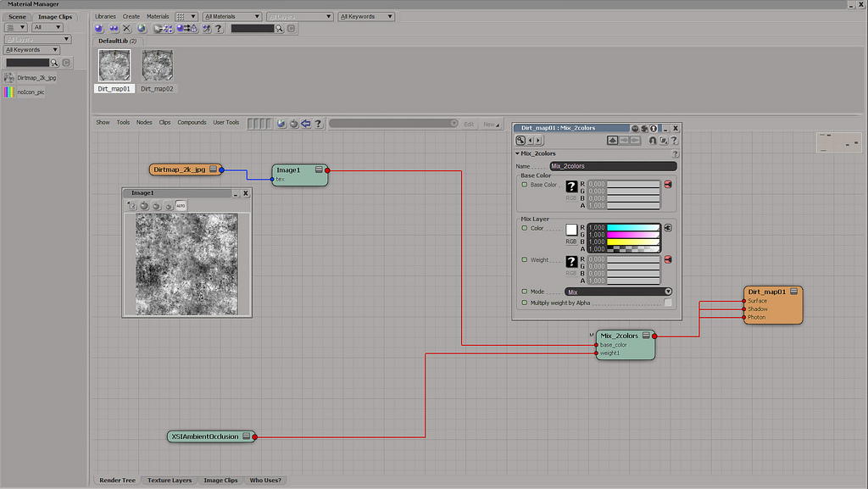
Task: Switch to the Scene tab
Action: (x=17, y=17)
